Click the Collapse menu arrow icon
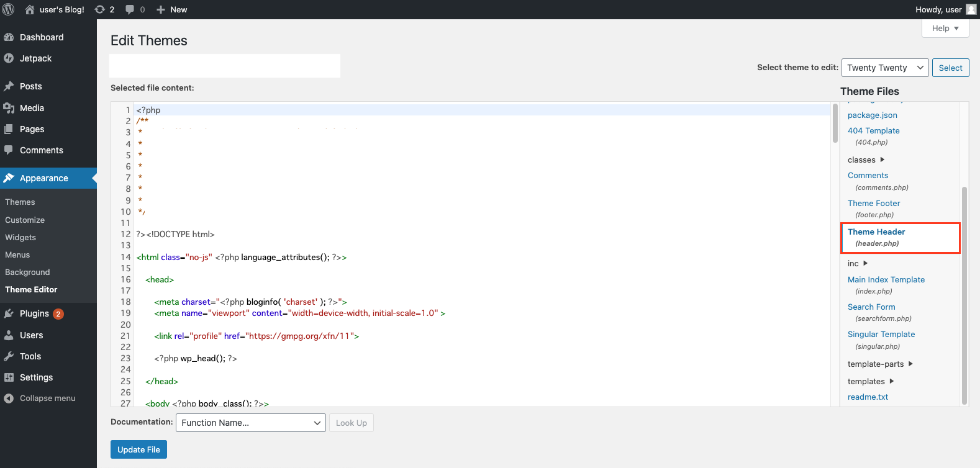 [9, 398]
